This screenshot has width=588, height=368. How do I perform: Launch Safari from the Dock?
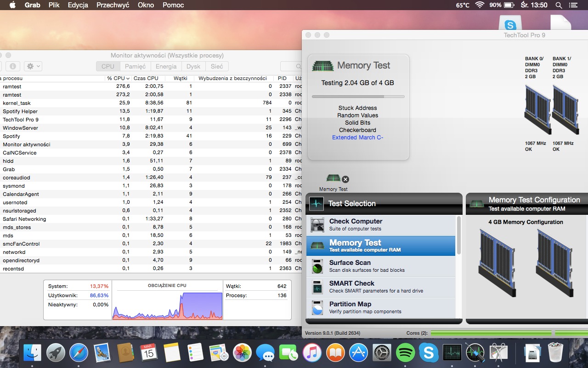pyautogui.click(x=79, y=353)
